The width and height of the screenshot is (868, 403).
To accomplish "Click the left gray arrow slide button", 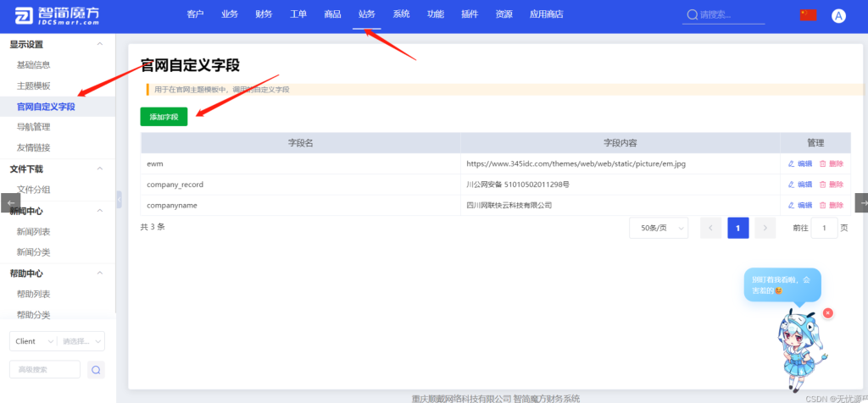I will tap(10, 203).
